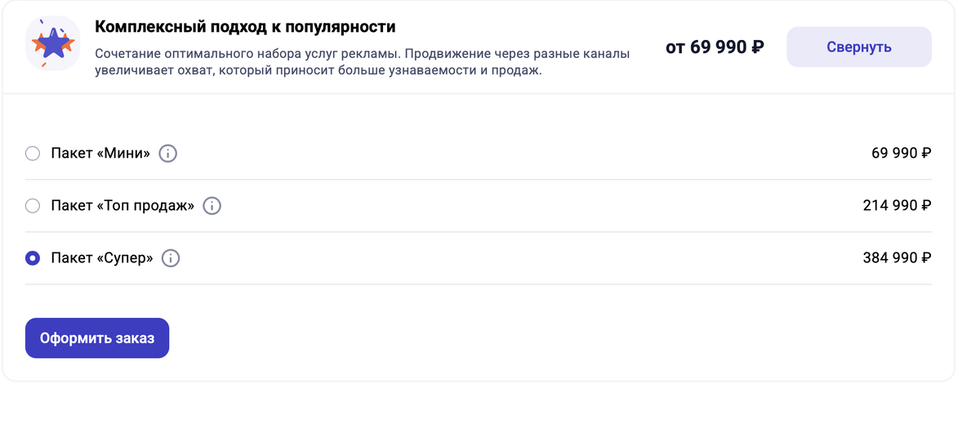Collapse the section with Свернуть
980x429 pixels.
click(858, 47)
